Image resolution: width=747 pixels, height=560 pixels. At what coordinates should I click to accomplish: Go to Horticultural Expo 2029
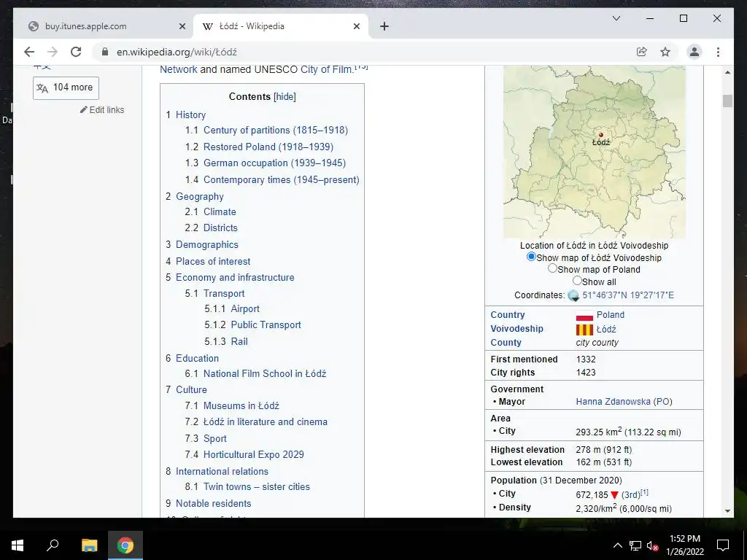click(253, 455)
